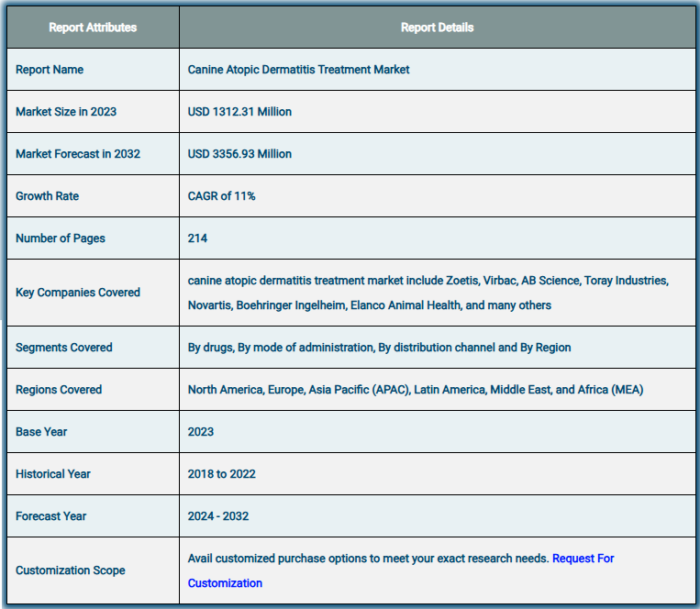Select the Base Year value '2023'
Image resolution: width=700 pixels, height=609 pixels.
click(200, 432)
